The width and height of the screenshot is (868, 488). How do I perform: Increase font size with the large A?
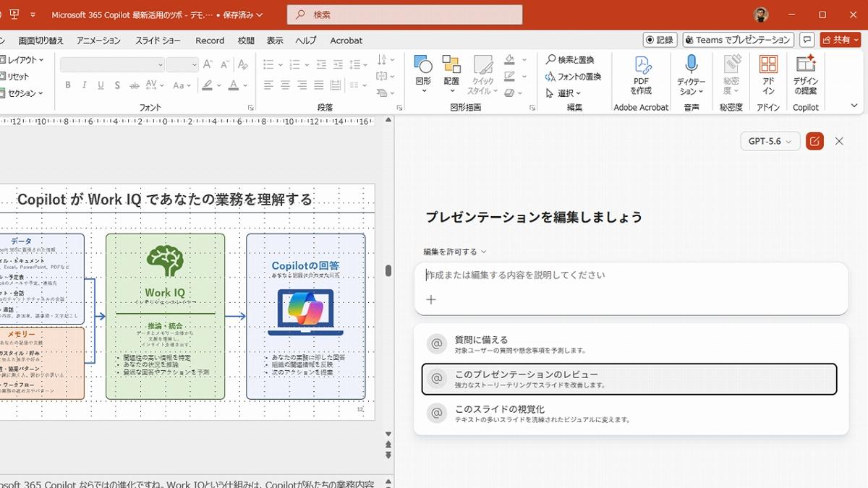208,64
